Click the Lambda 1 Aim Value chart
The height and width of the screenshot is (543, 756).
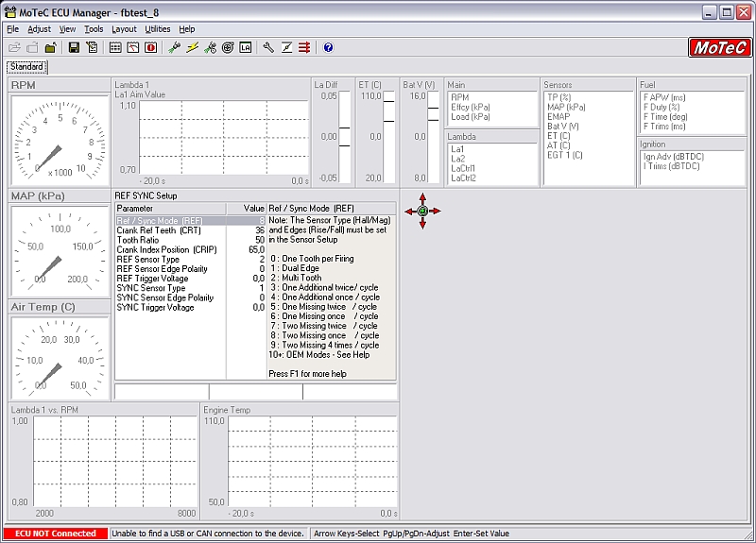coord(224,138)
